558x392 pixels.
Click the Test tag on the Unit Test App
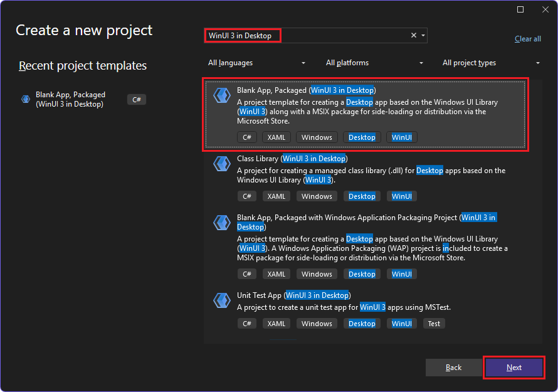pyautogui.click(x=434, y=323)
